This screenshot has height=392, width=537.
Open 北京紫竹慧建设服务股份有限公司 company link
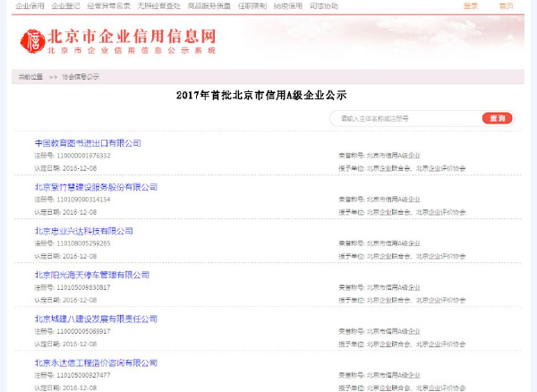click(x=96, y=187)
